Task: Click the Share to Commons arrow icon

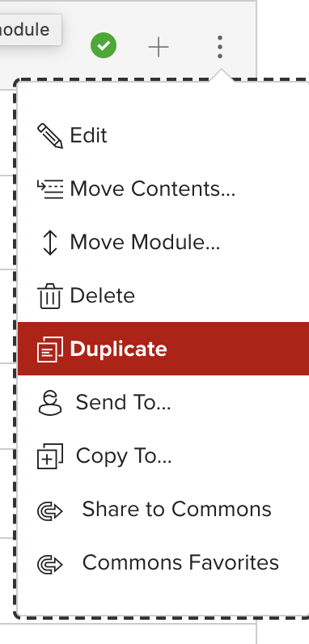Action: click(x=50, y=511)
